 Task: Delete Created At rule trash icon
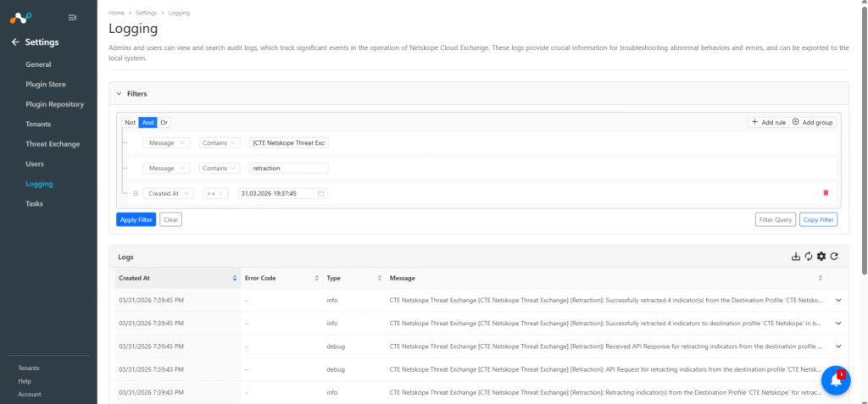(x=826, y=193)
